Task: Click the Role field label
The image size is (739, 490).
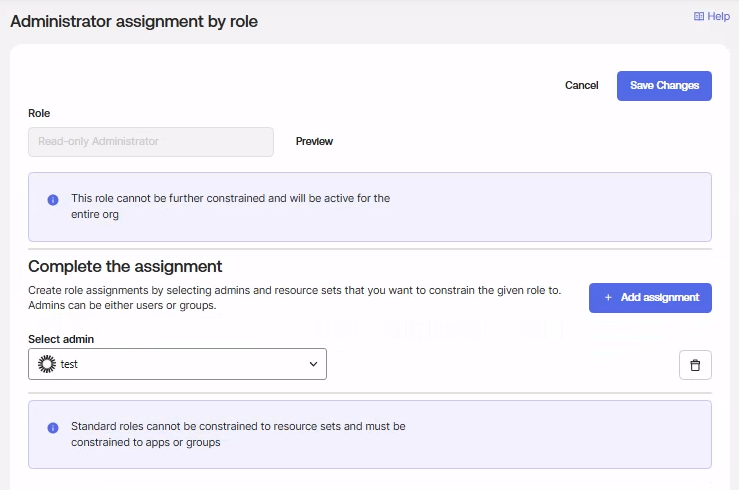Action: coord(39,113)
